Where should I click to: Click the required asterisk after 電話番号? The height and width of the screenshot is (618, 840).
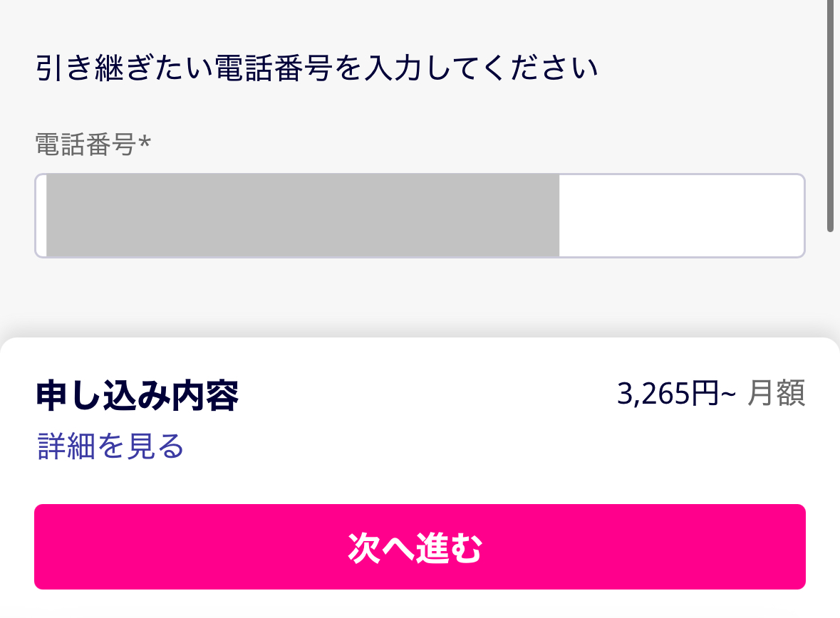[x=145, y=144]
